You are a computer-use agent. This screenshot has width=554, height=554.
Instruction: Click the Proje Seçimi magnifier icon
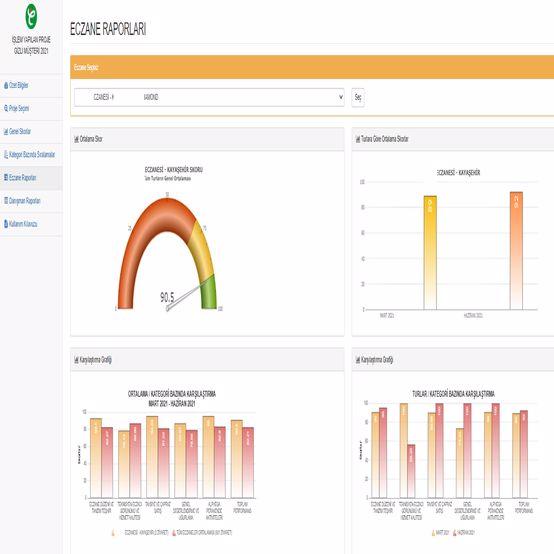(x=6, y=108)
